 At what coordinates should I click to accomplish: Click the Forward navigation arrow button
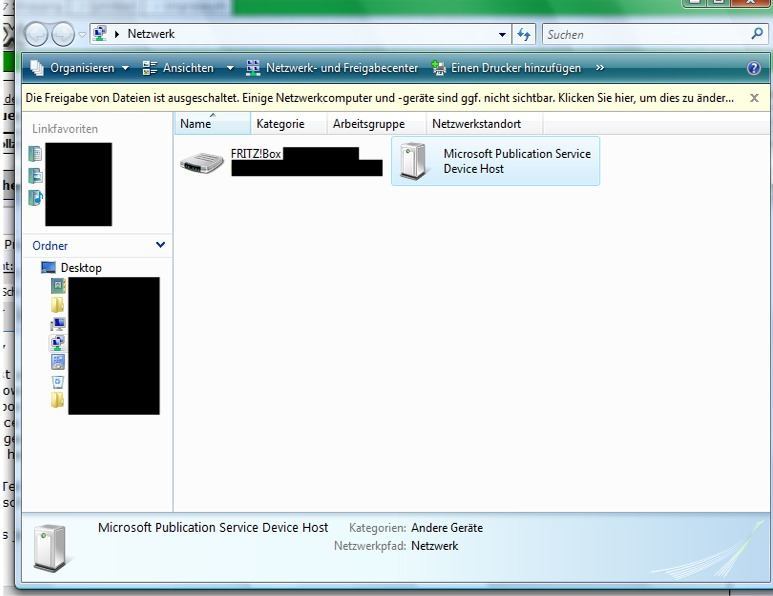pos(63,35)
